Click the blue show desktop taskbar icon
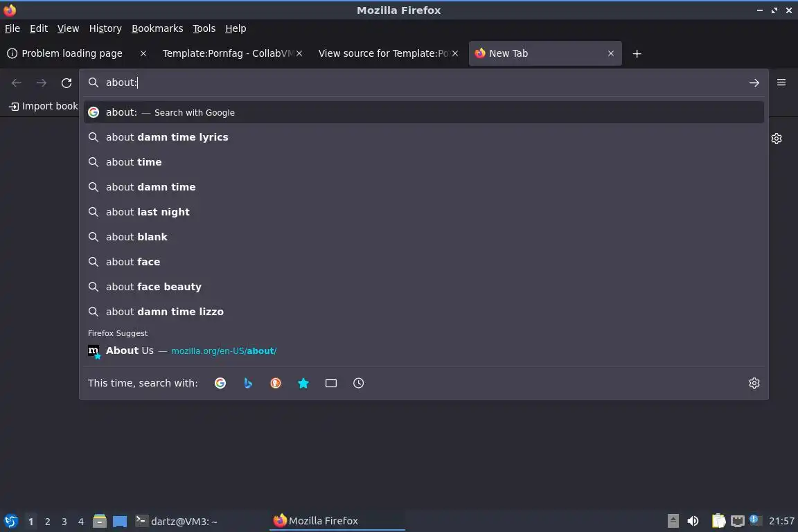Screen dimensions: 798x532 click(120, 522)
